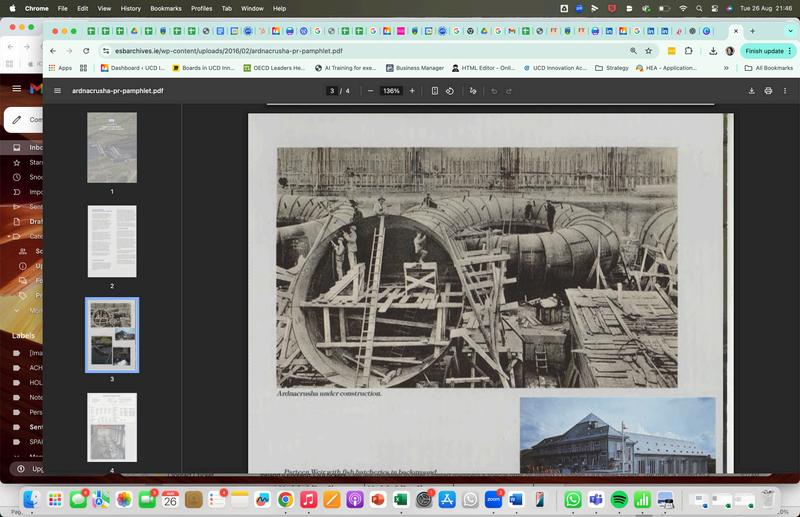Screen dimensions: 800x517
Task: Download the PDF file
Action: [x=751, y=91]
